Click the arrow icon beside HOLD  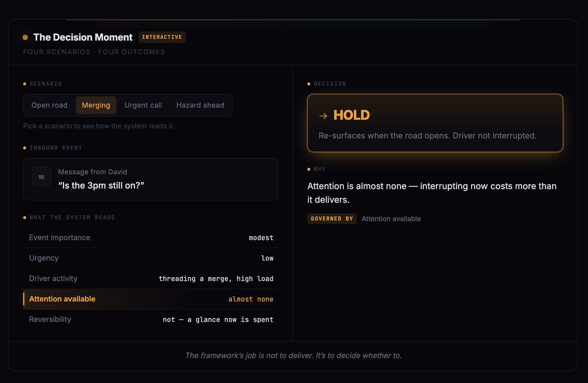pyautogui.click(x=323, y=116)
